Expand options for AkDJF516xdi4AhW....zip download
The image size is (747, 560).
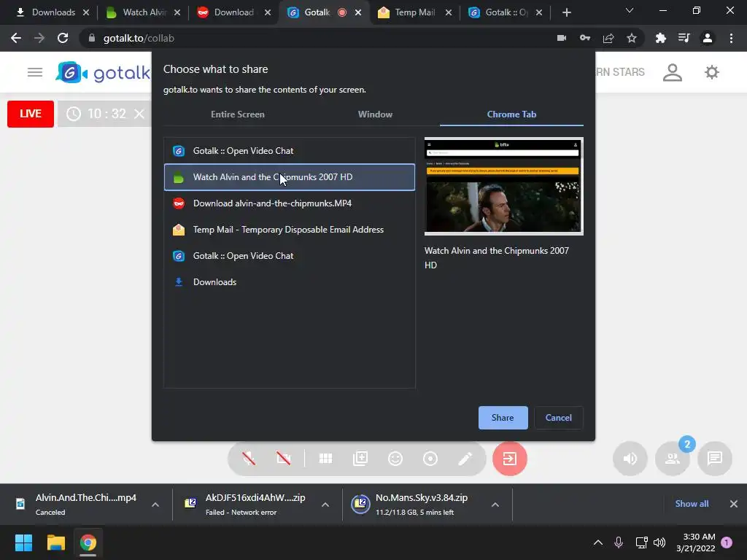point(325,505)
